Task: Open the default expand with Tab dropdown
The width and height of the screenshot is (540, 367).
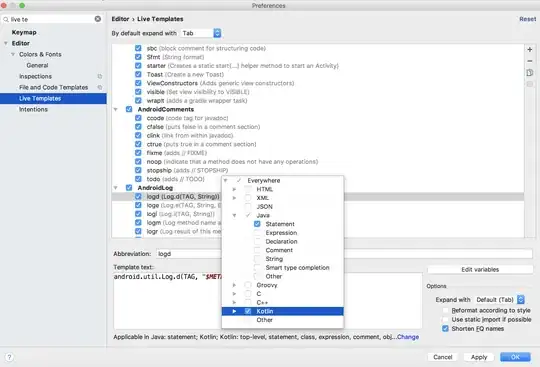Action: point(201,33)
